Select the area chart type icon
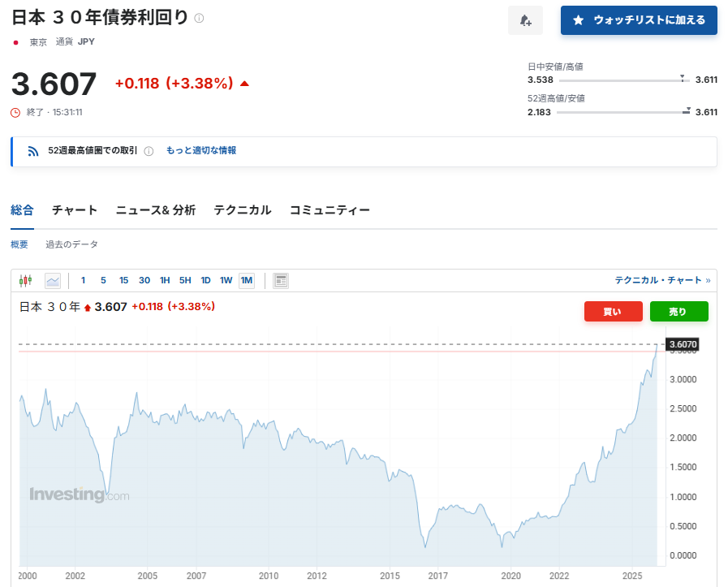The height and width of the screenshot is (587, 728). (x=53, y=281)
